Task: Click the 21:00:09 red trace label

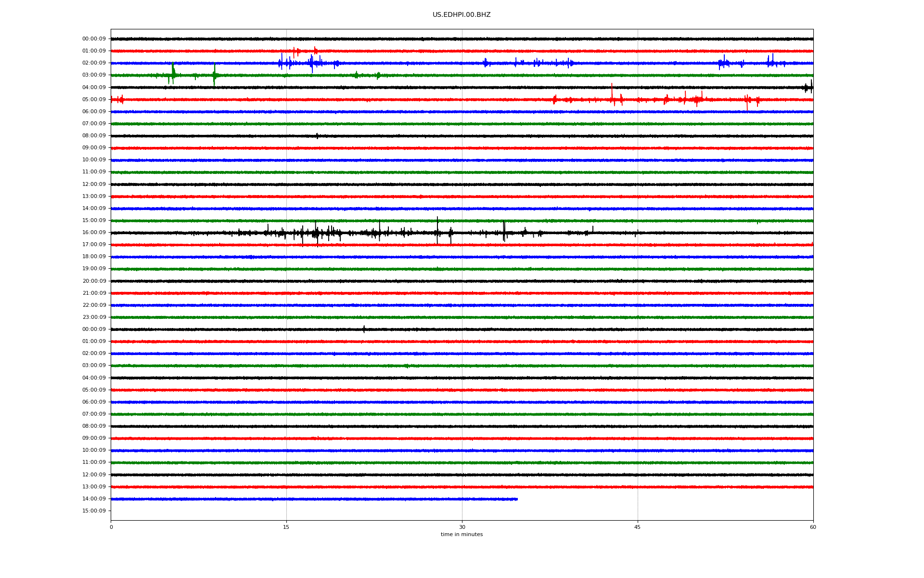Action: (94, 293)
